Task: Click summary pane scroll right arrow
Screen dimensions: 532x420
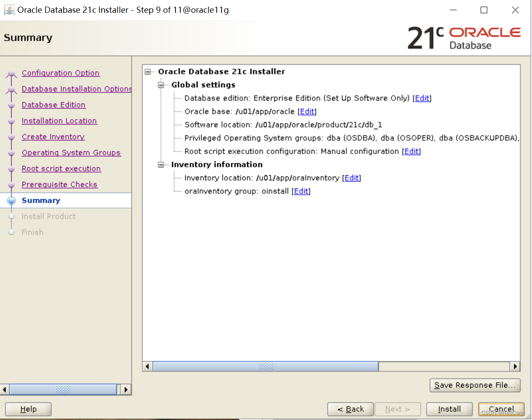Action: pyautogui.click(x=515, y=366)
